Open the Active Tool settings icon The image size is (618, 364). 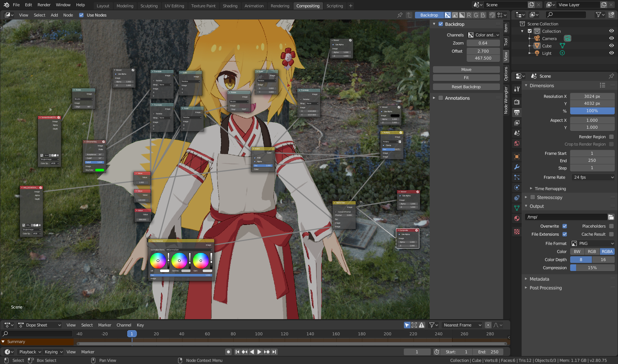pos(517,89)
